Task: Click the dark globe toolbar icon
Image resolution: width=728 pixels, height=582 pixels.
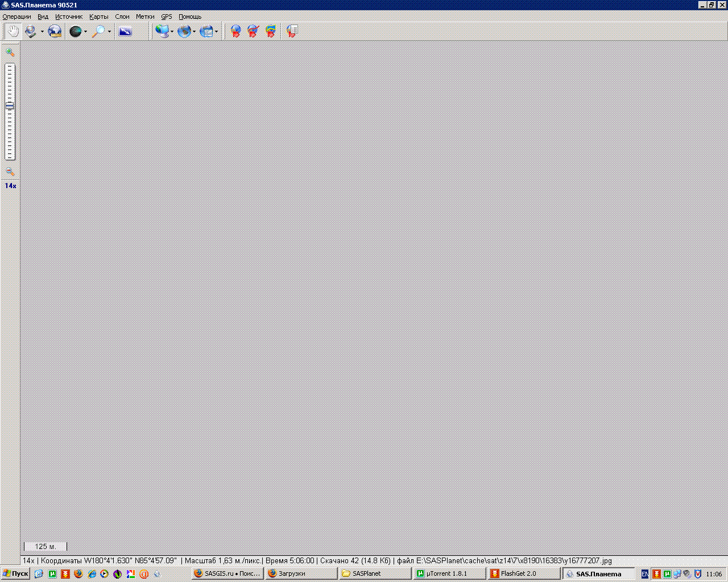Action: 75,31
